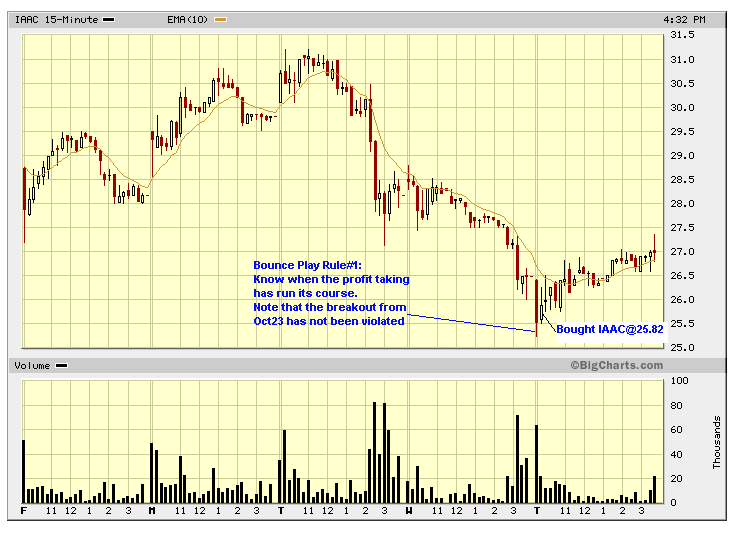This screenshot has height=534, width=740.
Task: Click the 27.0 price axis label
Action: pyautogui.click(x=682, y=252)
